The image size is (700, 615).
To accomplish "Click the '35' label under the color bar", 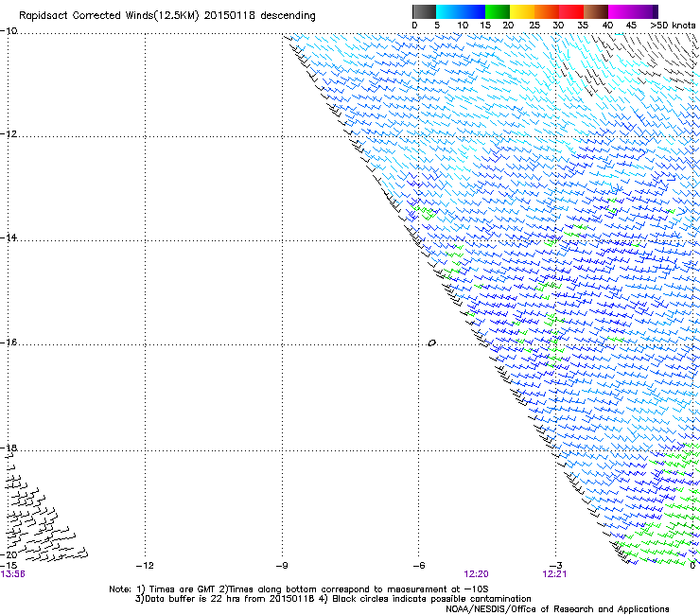I will click(583, 26).
